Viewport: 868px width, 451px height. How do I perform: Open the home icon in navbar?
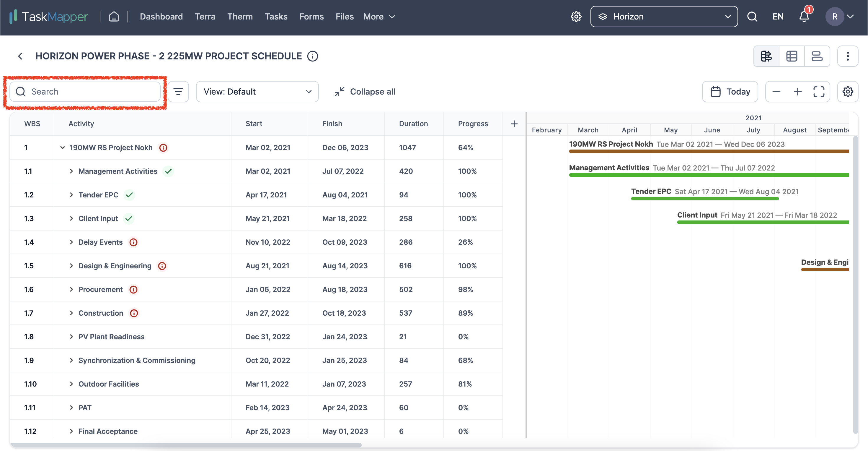point(114,17)
